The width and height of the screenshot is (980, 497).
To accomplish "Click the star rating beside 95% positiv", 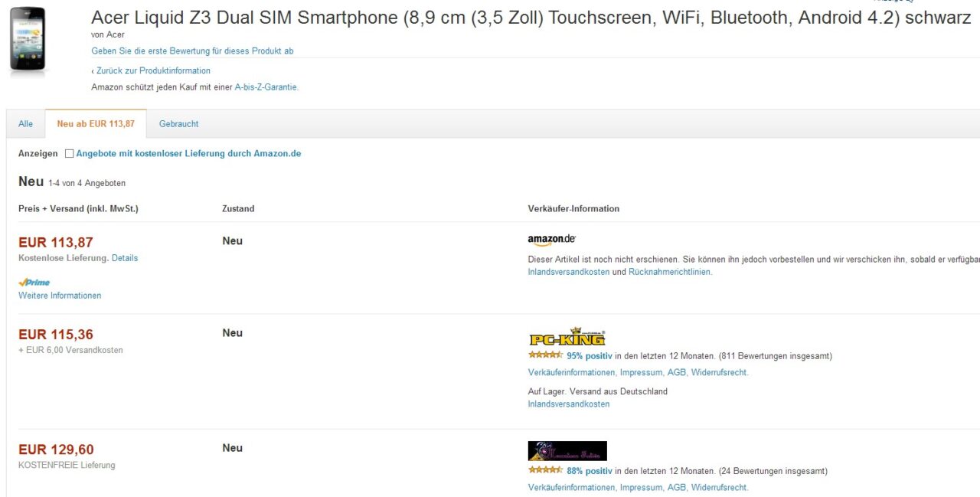I will point(545,355).
